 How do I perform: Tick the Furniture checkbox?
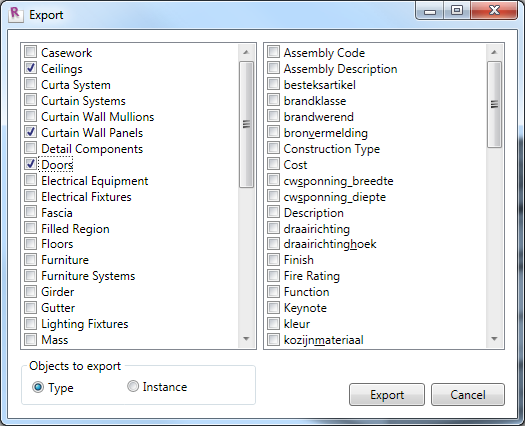(30, 260)
